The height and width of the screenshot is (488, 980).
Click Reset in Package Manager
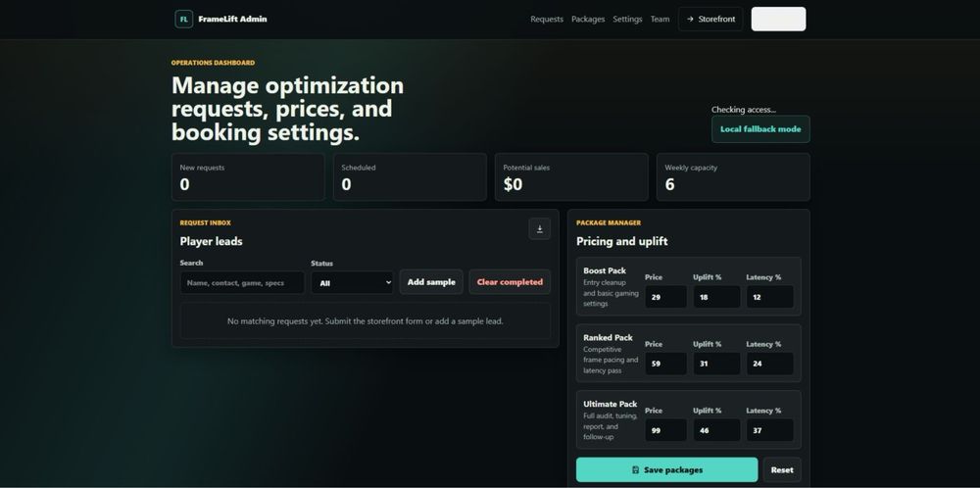click(782, 470)
